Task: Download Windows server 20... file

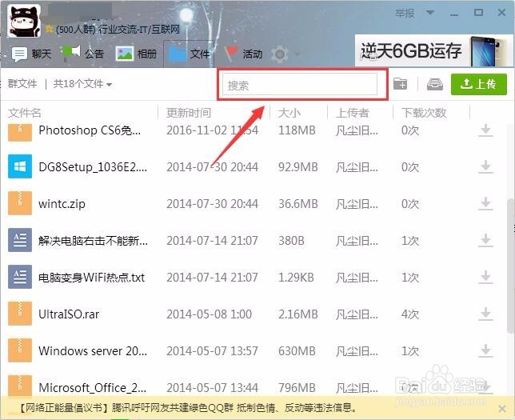Action: (x=485, y=351)
